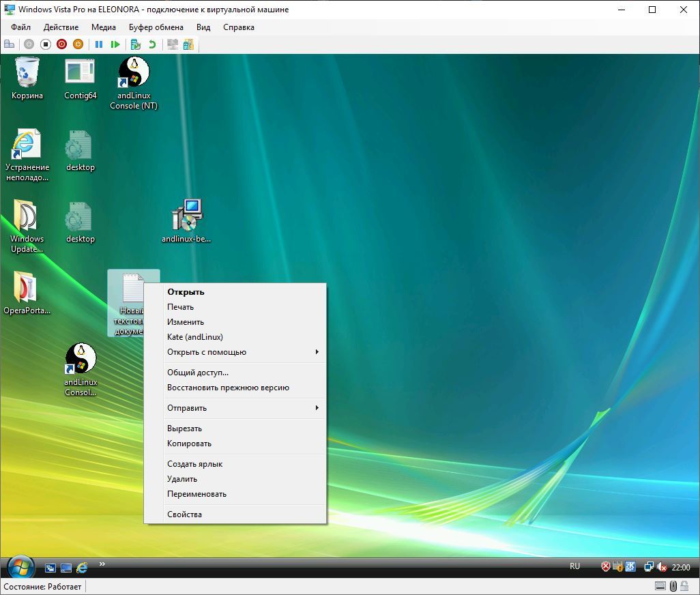Launch Internet Explorer from quick launch
This screenshot has width=700, height=595.
point(82,567)
